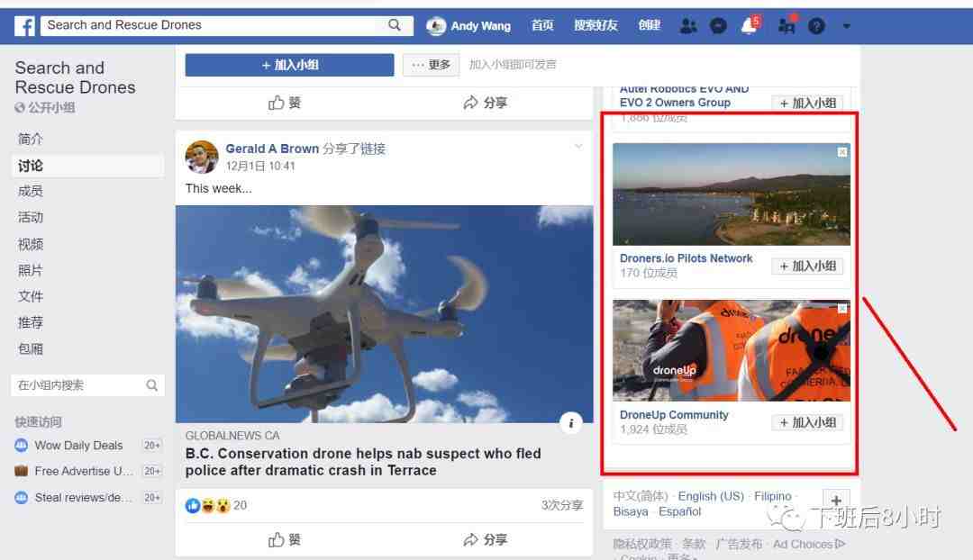973x560 pixels.
Task: Click the Facebook logo icon
Action: coord(25,26)
